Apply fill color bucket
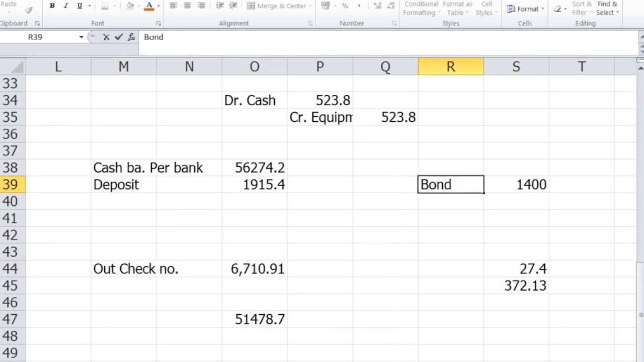The image size is (644, 362). click(x=130, y=6)
